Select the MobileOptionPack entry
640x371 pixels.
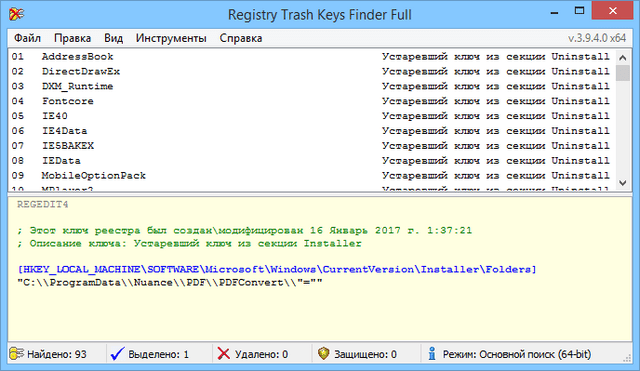311,176
